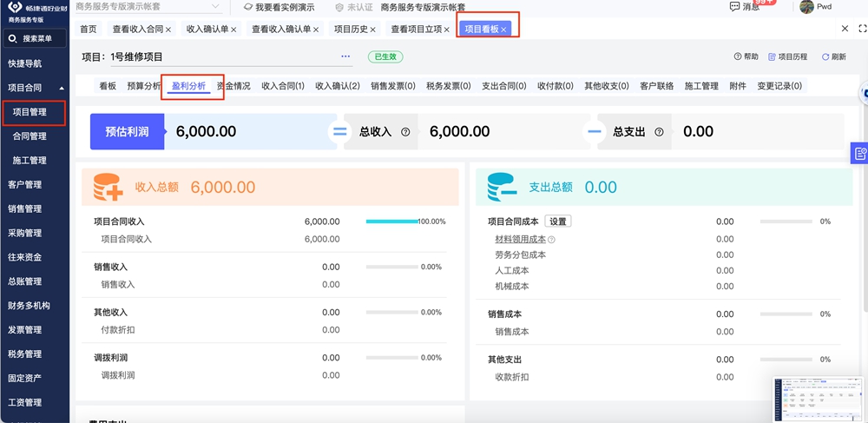Collapse the 项目合同 sidebar group

point(61,88)
